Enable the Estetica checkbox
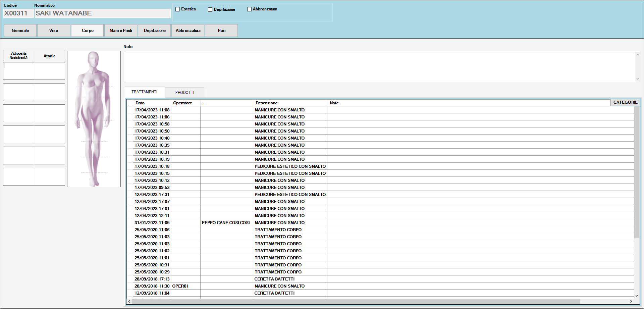 tap(178, 9)
